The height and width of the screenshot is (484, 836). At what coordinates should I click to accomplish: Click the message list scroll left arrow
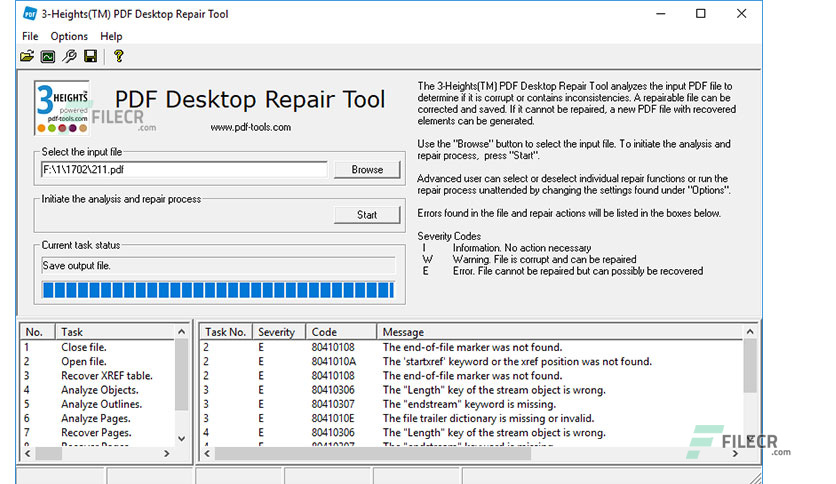point(207,454)
